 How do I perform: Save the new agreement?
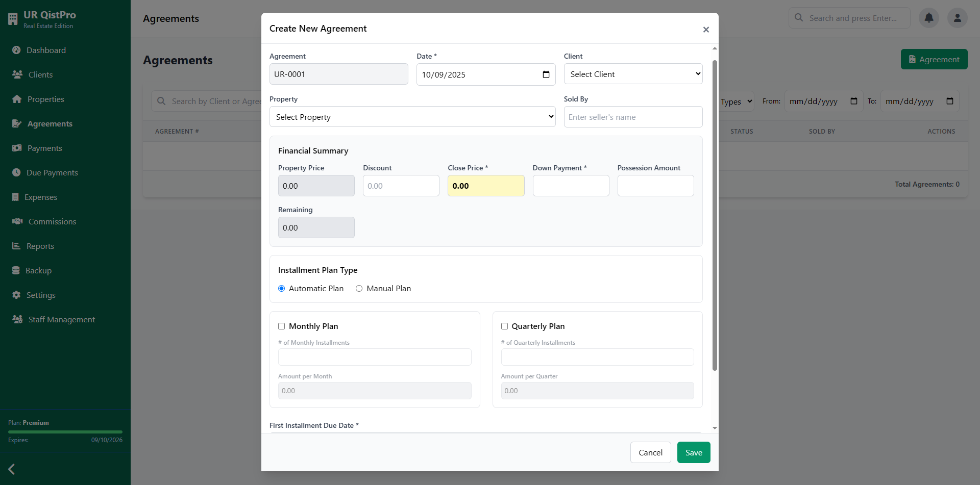pyautogui.click(x=693, y=452)
